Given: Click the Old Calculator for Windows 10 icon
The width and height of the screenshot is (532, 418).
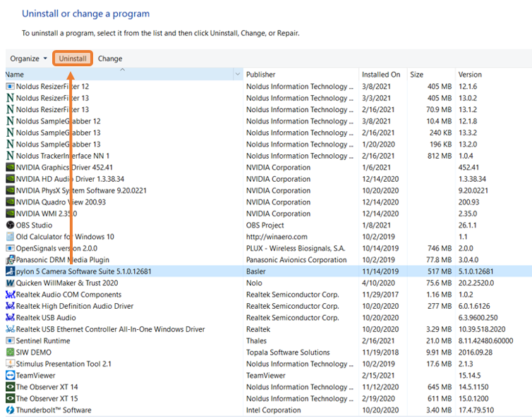Looking at the screenshot, I should 10,237.
